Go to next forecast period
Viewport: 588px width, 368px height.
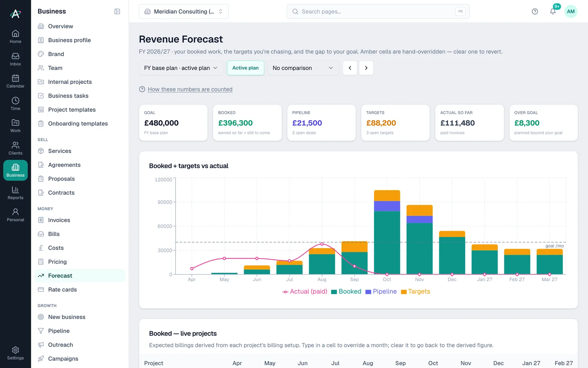pyautogui.click(x=366, y=68)
